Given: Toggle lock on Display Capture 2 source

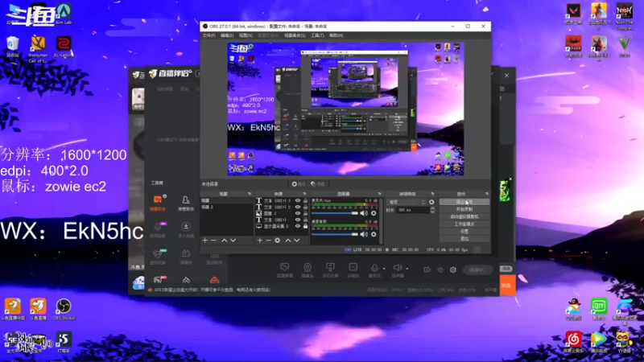Looking at the screenshot, I should coord(305,226).
